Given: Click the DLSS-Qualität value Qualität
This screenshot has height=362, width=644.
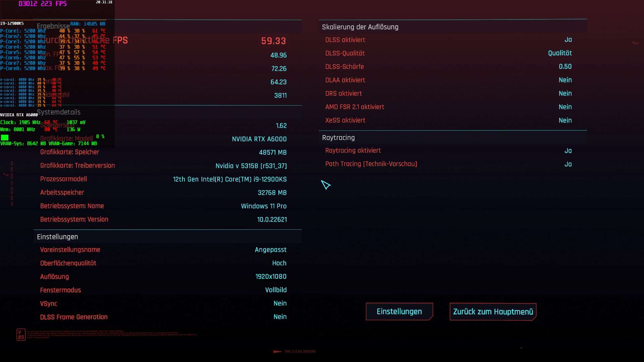Looking at the screenshot, I should (x=559, y=53).
